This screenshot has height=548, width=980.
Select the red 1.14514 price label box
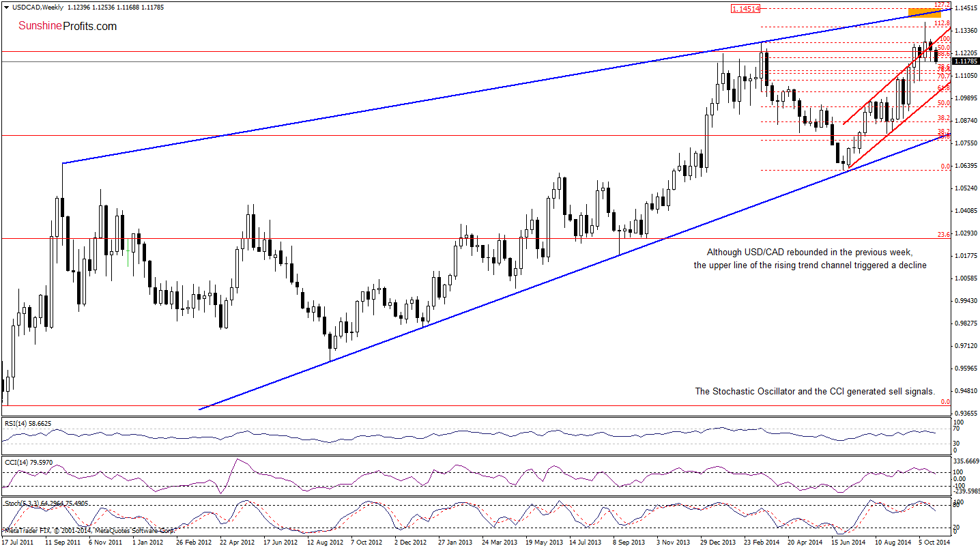click(x=745, y=9)
